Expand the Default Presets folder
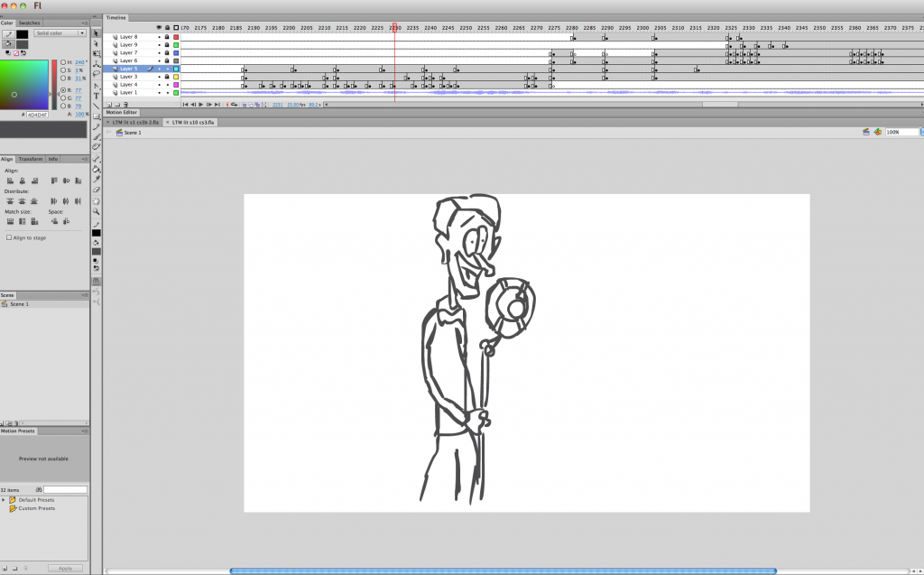The width and height of the screenshot is (924, 575). pos(4,499)
